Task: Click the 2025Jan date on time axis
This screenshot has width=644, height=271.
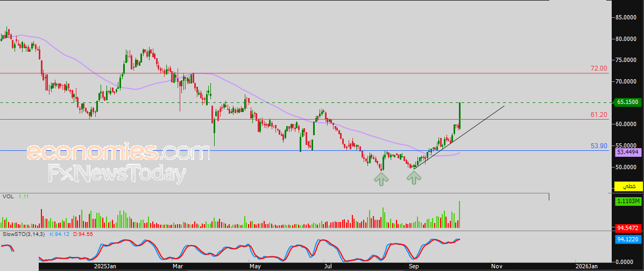Action: (105, 266)
